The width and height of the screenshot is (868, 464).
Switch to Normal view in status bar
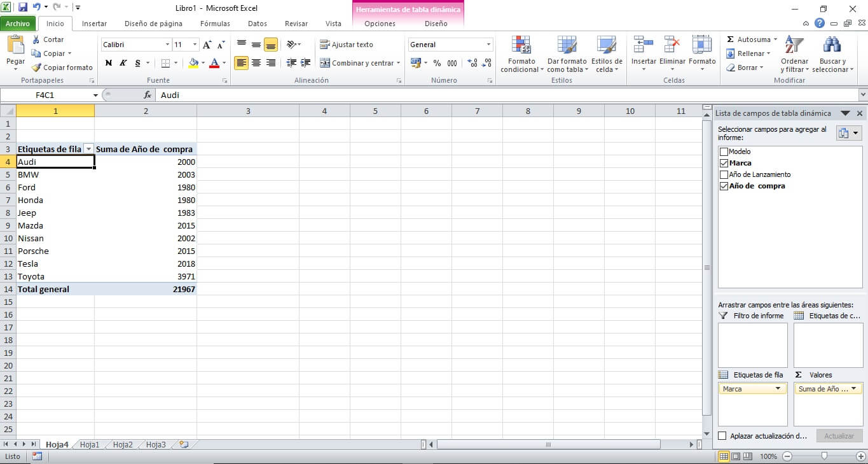coord(724,456)
